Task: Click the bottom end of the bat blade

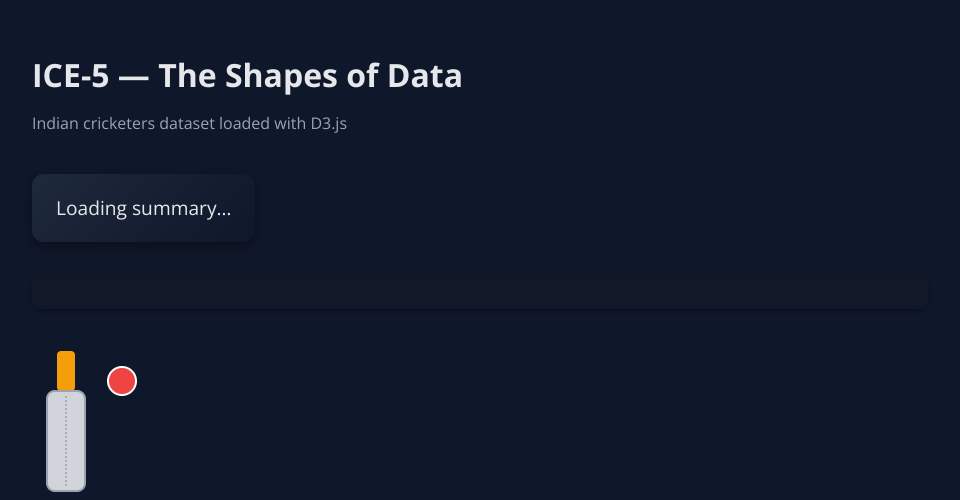Action: (66, 487)
